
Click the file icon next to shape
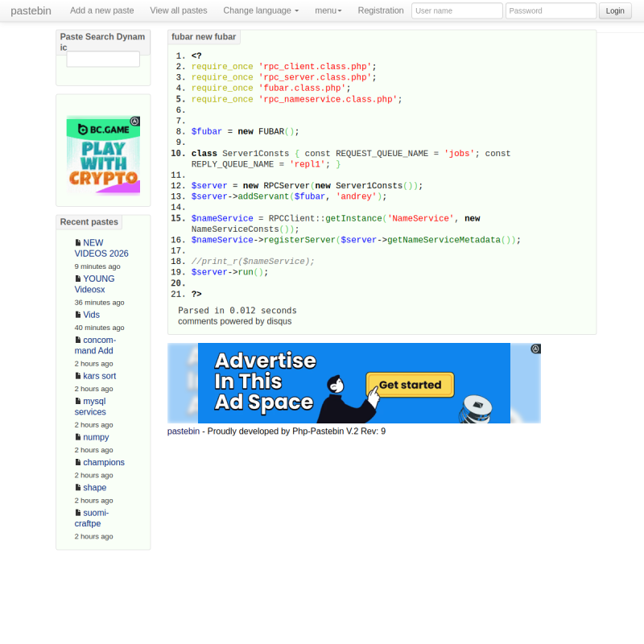(x=78, y=488)
